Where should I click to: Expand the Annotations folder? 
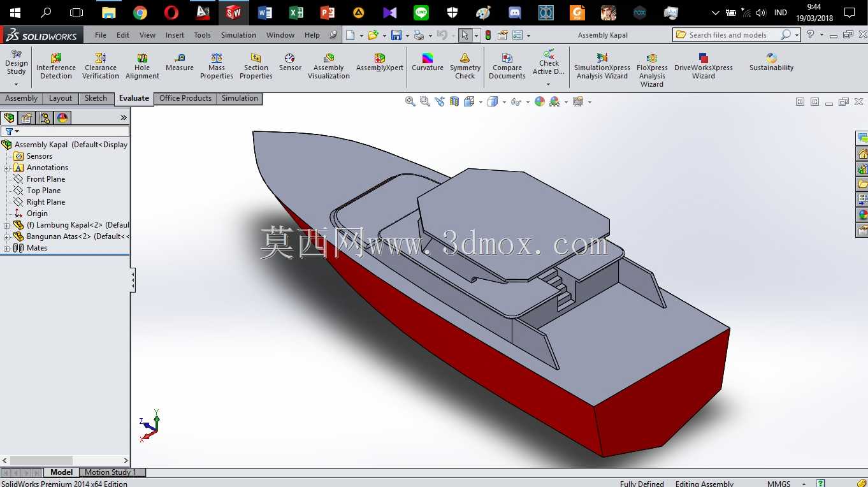[x=6, y=168]
